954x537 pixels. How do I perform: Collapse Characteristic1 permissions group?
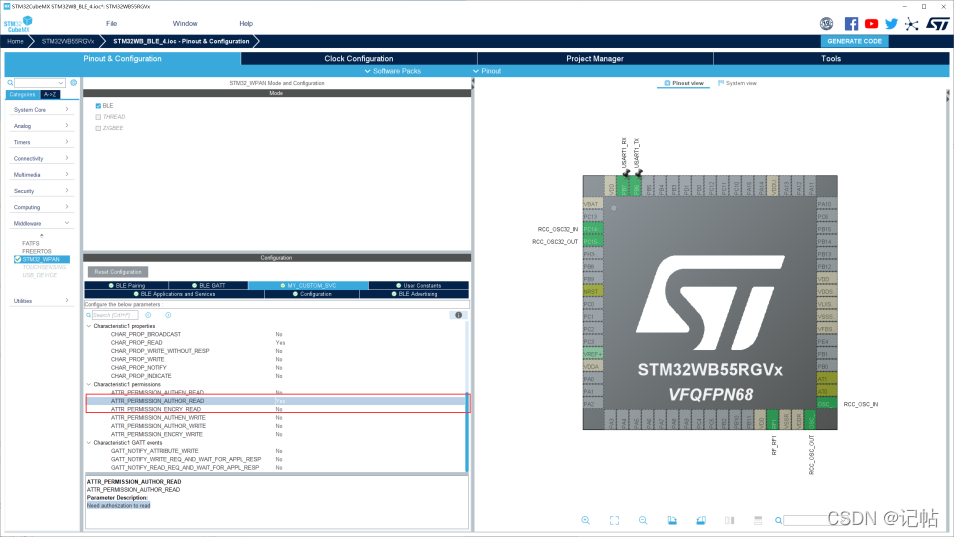tap(89, 384)
